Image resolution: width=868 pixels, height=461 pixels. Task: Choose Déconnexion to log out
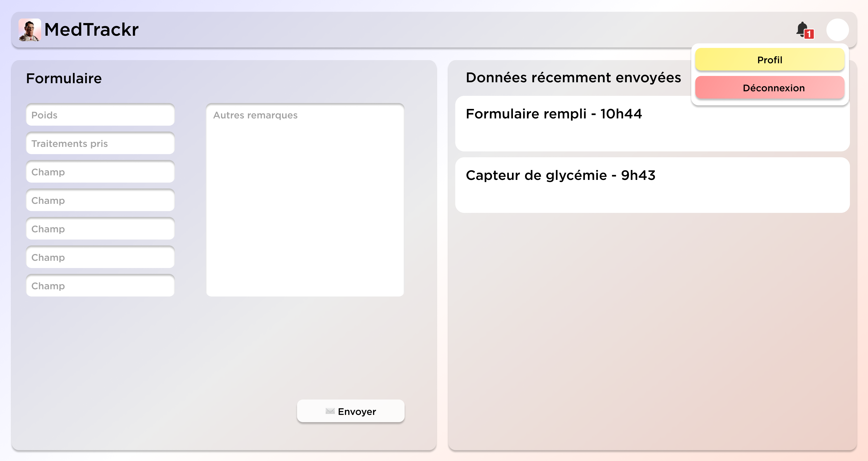click(770, 88)
